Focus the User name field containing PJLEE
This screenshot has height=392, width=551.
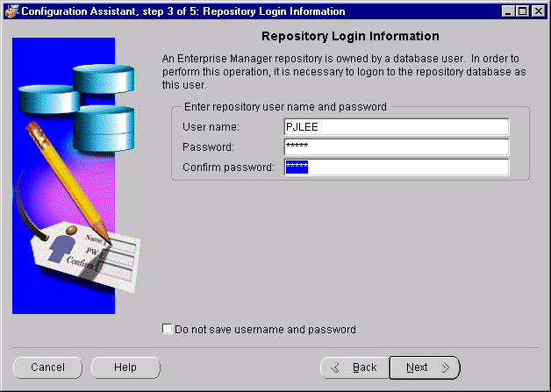tap(397, 128)
